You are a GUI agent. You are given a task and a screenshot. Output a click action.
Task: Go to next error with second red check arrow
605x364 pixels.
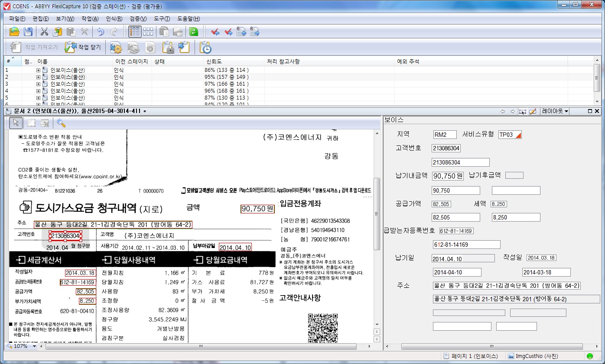tap(228, 31)
